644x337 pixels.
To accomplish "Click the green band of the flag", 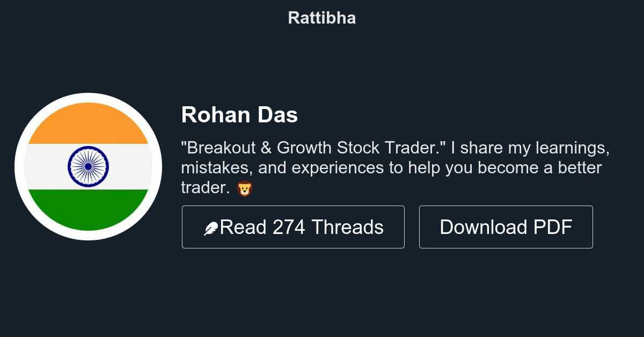I will (88, 208).
